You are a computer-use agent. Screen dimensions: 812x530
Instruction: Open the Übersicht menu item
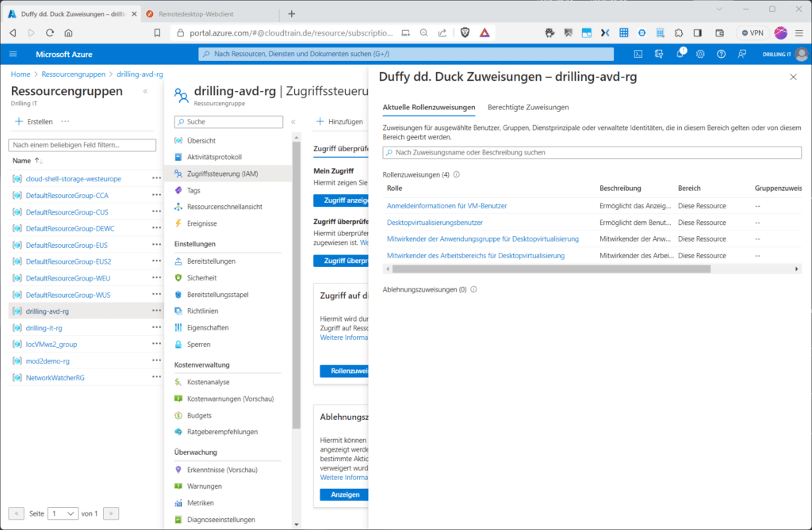coord(201,140)
